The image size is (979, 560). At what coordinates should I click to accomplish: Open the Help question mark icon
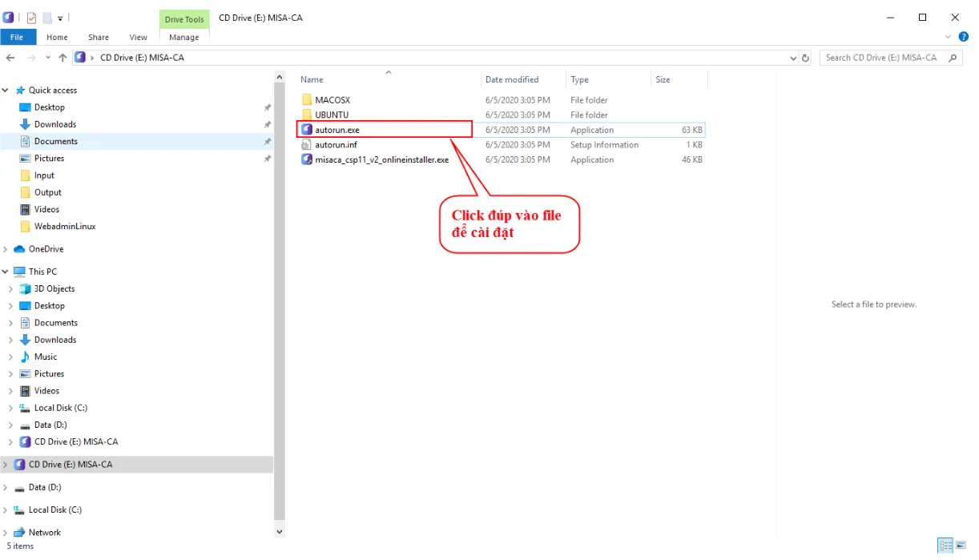tap(964, 37)
